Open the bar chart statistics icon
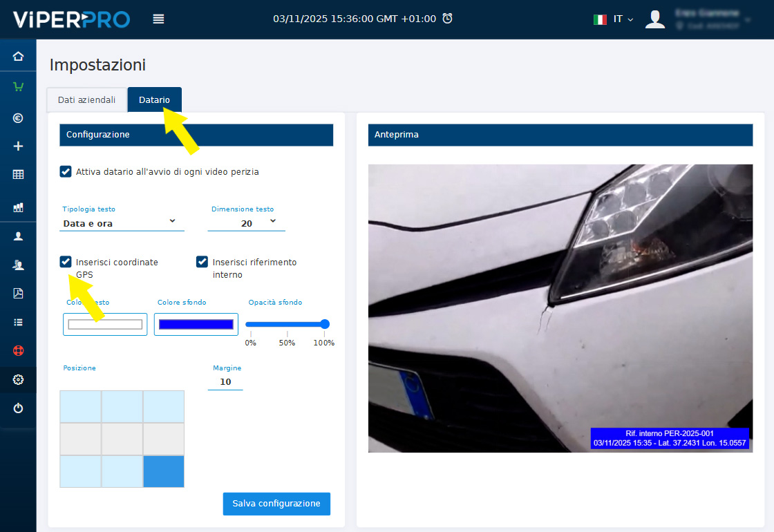The width and height of the screenshot is (774, 532). coord(18,207)
